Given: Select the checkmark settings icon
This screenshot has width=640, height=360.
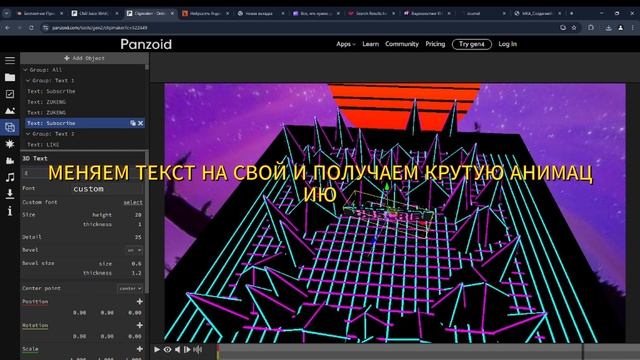Looking at the screenshot, I should point(10,94).
